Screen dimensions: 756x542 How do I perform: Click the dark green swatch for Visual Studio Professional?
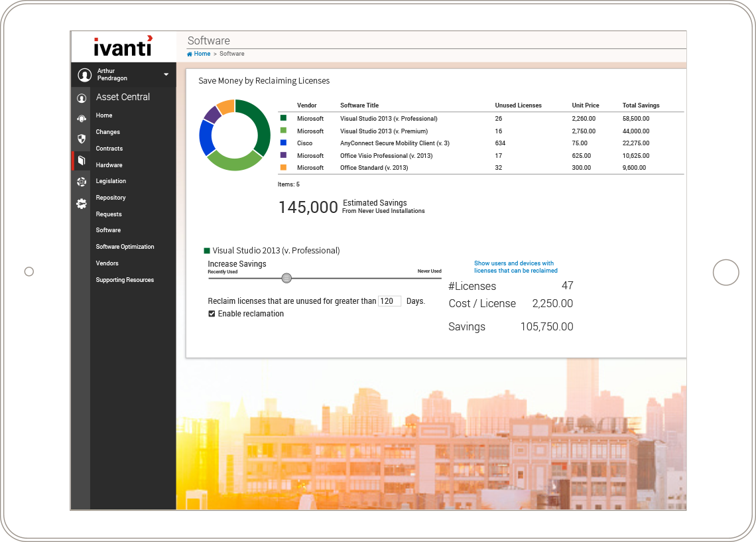tap(284, 117)
